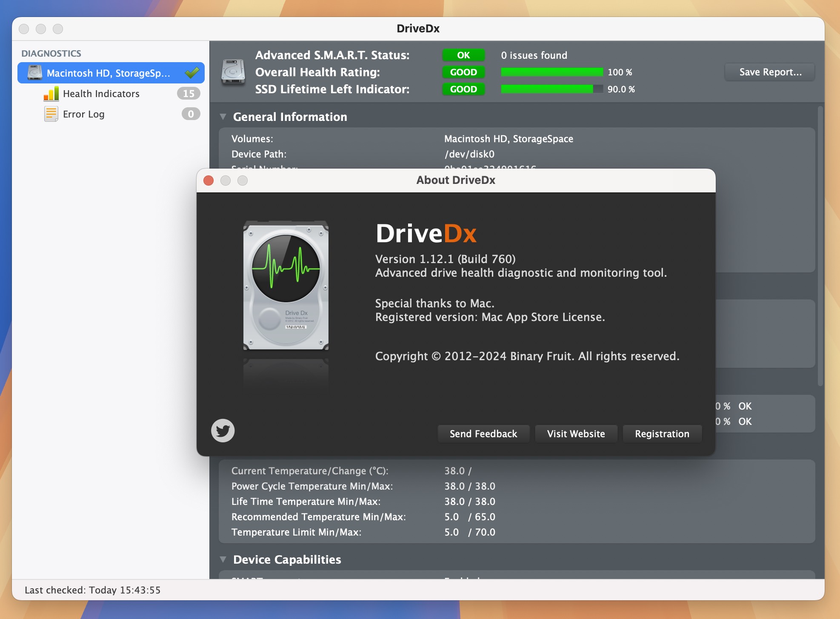Select Macintosh HD StorageSpace drive entry
The image size is (840, 619).
[109, 73]
